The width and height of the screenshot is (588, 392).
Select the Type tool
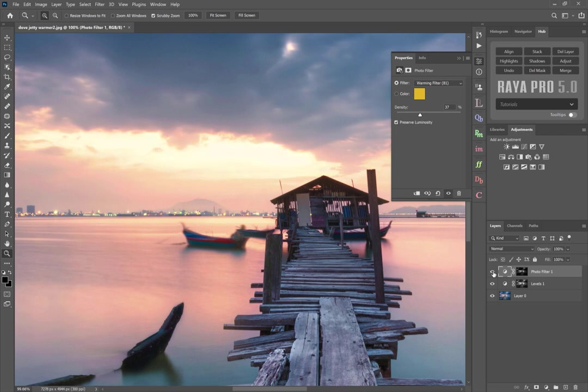pyautogui.click(x=7, y=214)
